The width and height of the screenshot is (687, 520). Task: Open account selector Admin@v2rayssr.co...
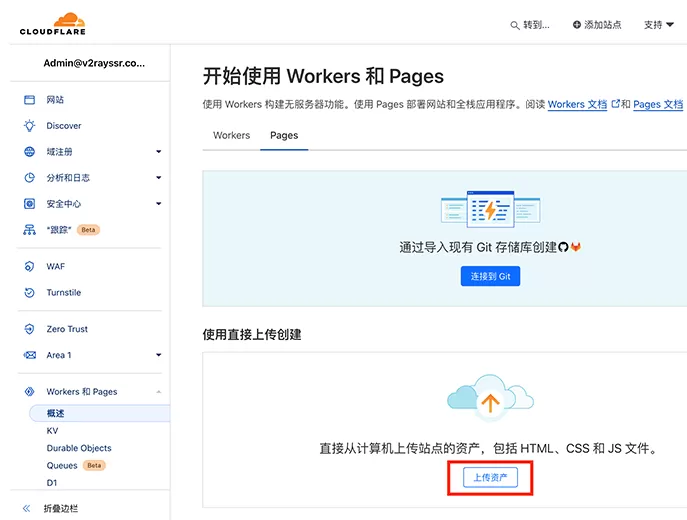click(94, 63)
